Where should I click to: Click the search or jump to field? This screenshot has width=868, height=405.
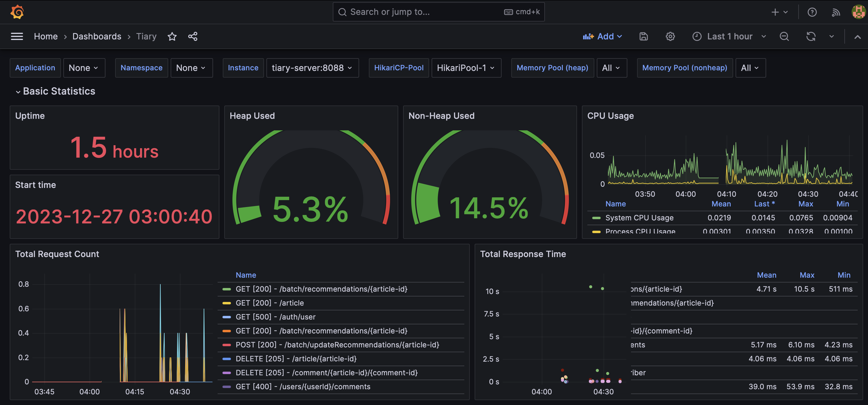pyautogui.click(x=438, y=12)
